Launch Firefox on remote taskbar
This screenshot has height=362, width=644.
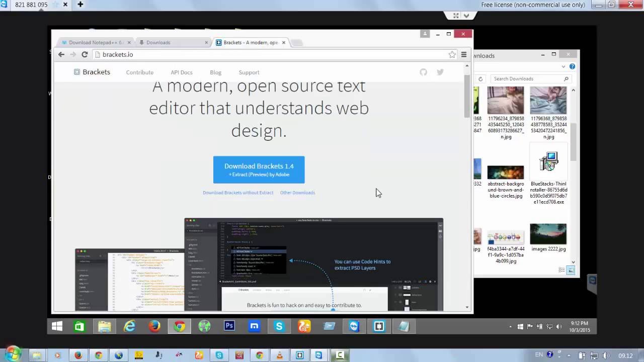pyautogui.click(x=154, y=326)
